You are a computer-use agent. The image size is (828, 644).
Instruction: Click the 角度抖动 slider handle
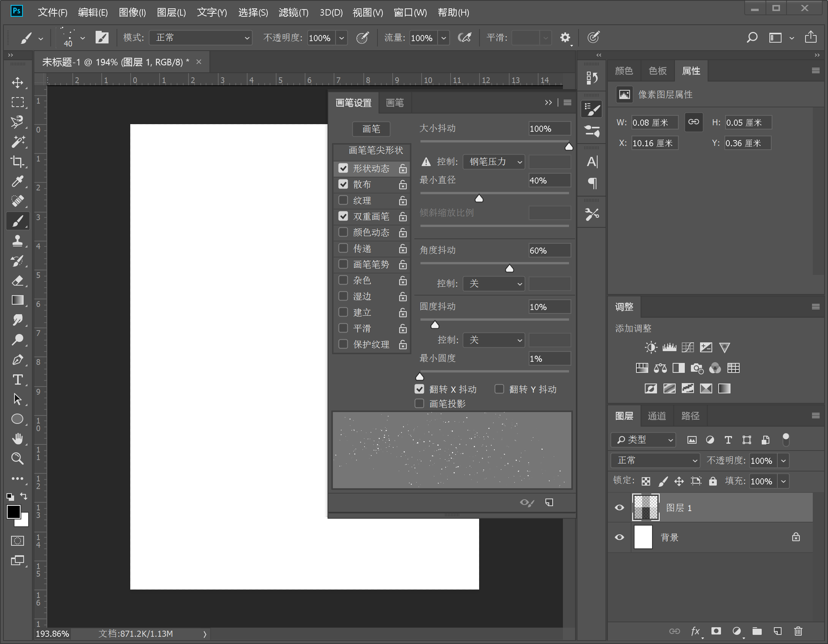[510, 269]
